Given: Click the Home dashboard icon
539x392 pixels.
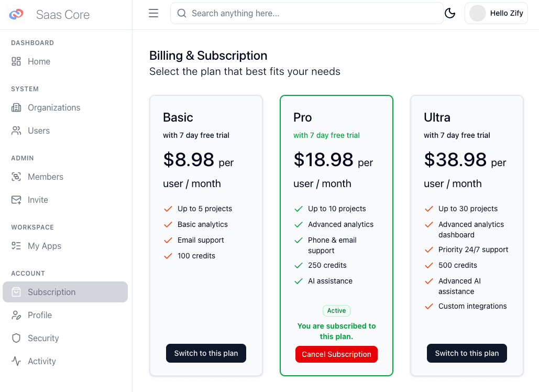Looking at the screenshot, I should pos(16,61).
